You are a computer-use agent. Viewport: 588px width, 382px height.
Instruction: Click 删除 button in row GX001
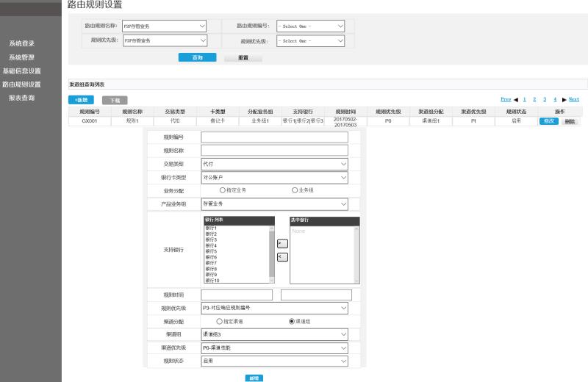click(x=570, y=121)
